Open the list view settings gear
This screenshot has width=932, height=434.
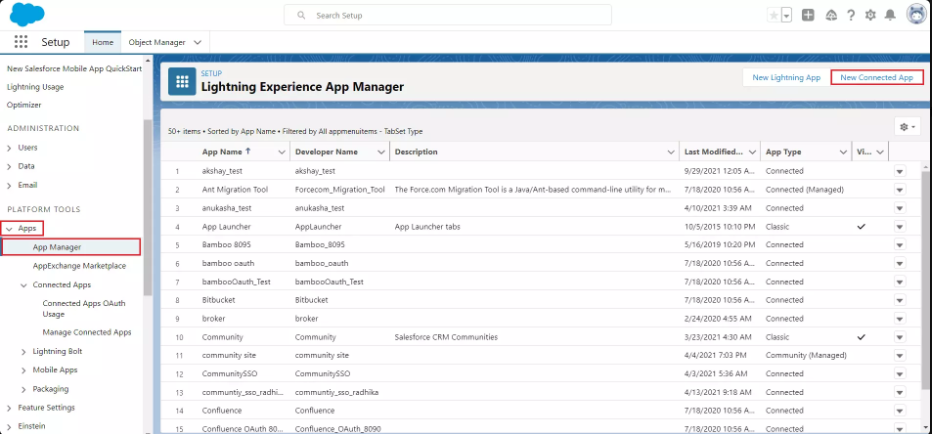coord(908,127)
